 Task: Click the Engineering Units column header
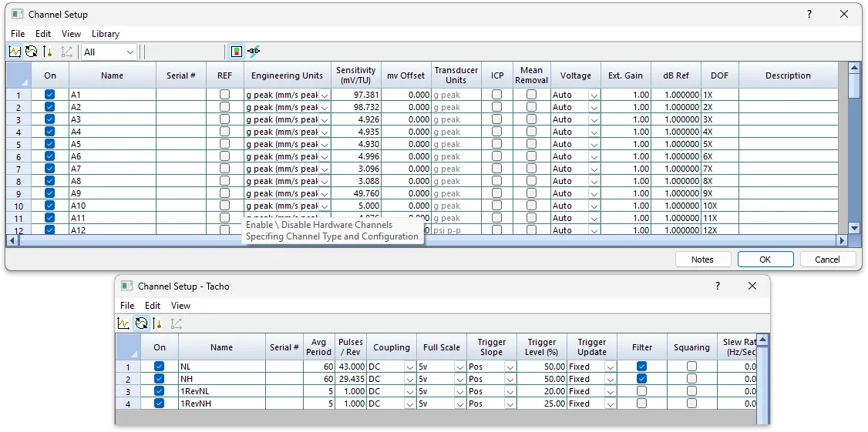(x=288, y=75)
